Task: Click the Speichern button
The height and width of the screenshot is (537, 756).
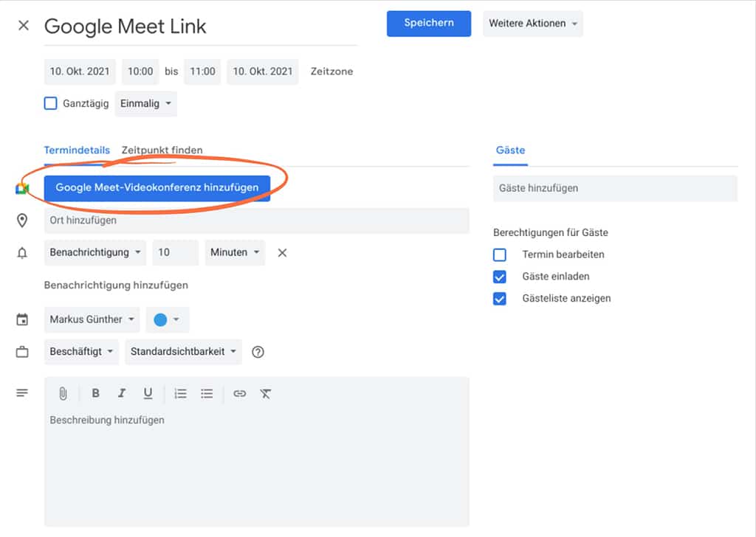Action: click(429, 23)
